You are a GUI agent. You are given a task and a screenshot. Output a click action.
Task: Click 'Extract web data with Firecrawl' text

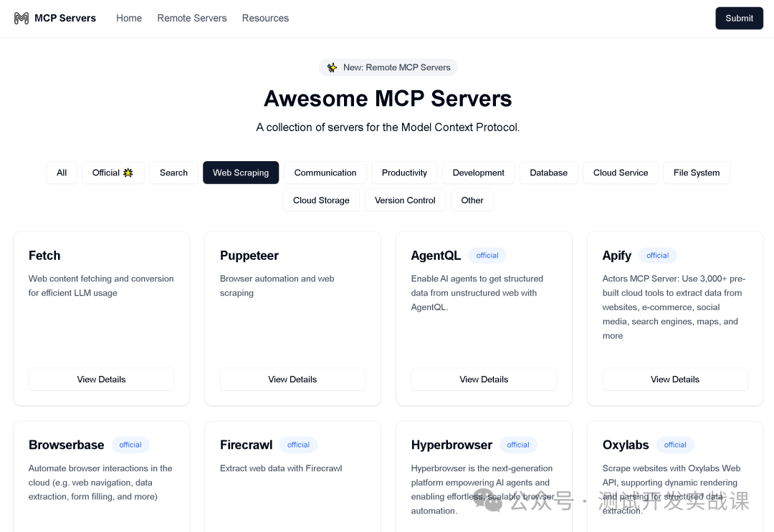[281, 468]
